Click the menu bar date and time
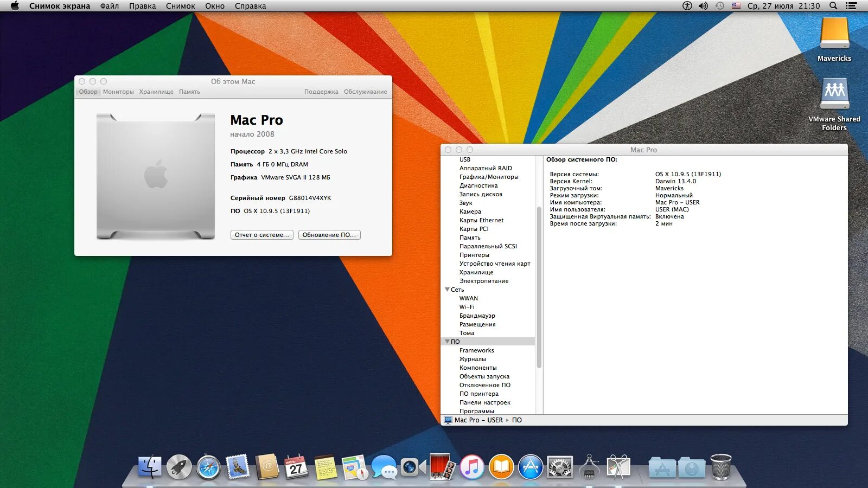Screen dimensions: 868x488 tap(784, 6)
